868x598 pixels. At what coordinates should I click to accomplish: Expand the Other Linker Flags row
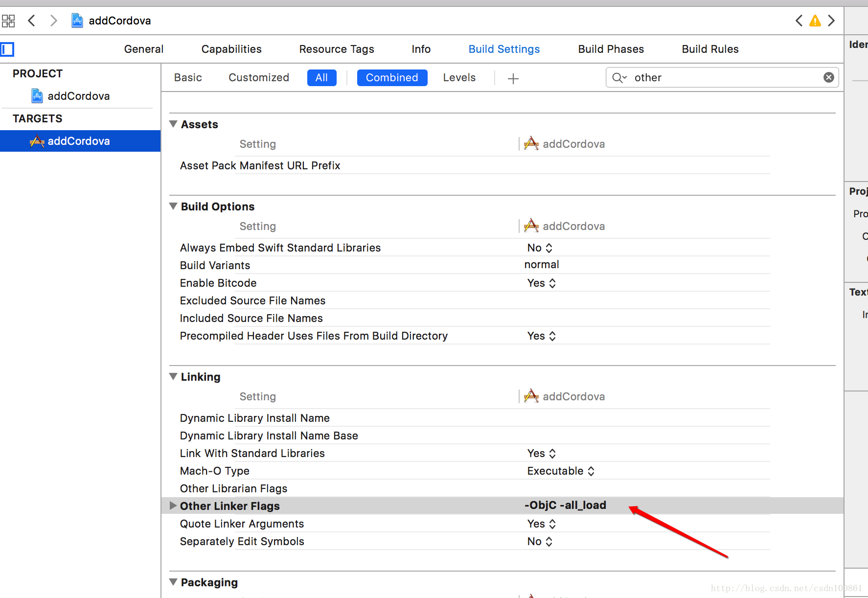pos(173,506)
